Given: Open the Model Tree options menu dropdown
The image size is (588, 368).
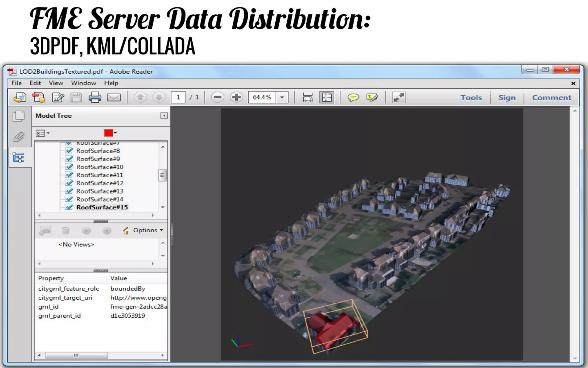Looking at the screenshot, I should pos(42,133).
